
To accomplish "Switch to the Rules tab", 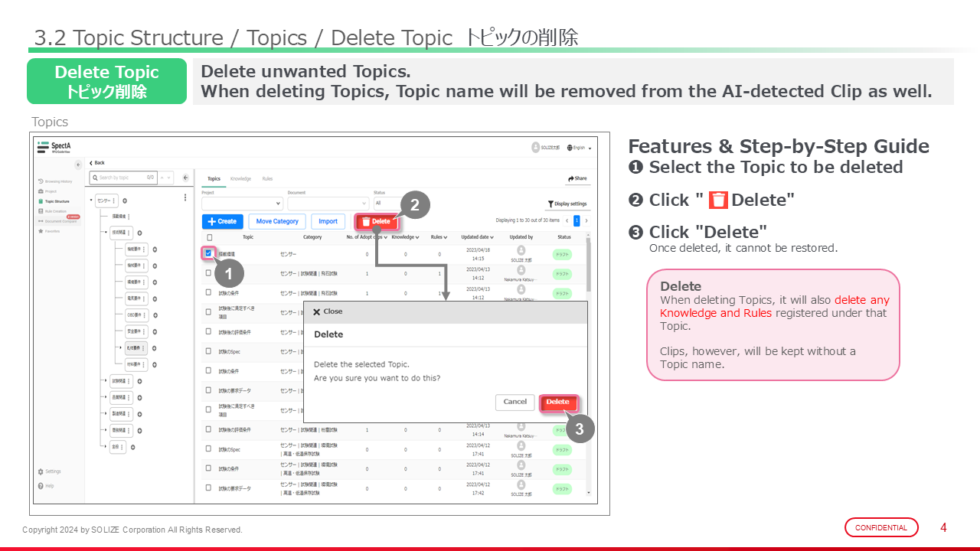I will [x=267, y=178].
